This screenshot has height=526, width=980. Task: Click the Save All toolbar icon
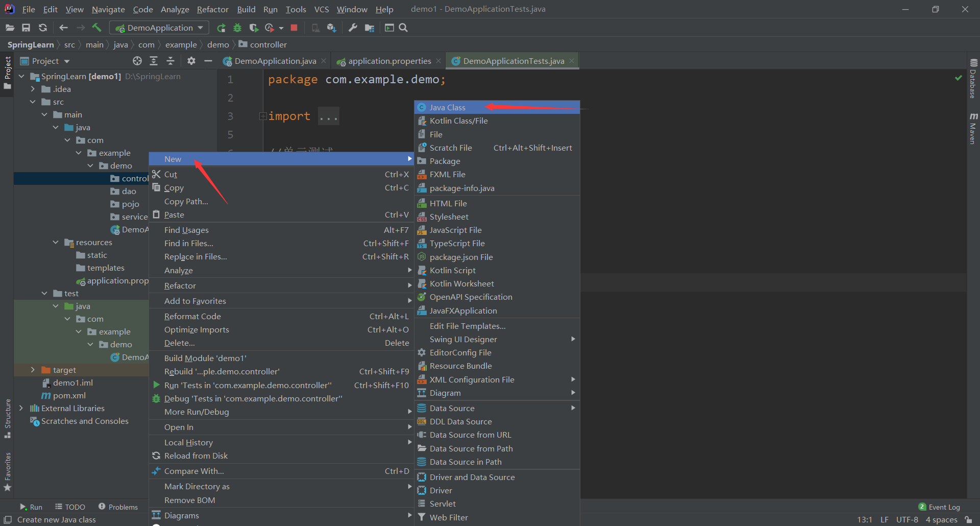click(26, 28)
